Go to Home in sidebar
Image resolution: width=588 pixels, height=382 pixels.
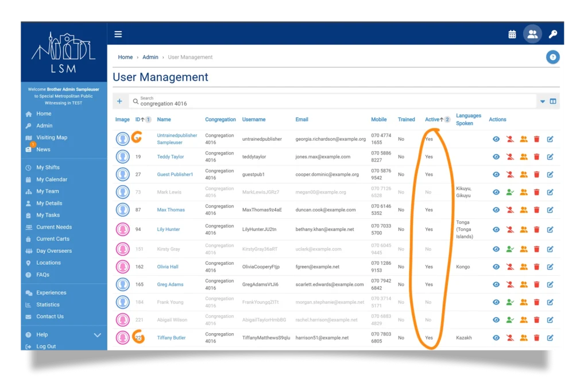44,114
